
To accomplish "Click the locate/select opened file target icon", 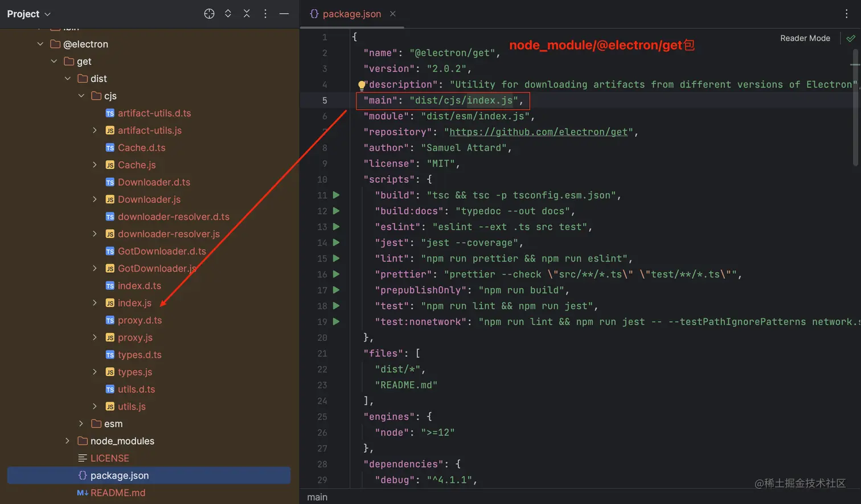I will tap(209, 14).
